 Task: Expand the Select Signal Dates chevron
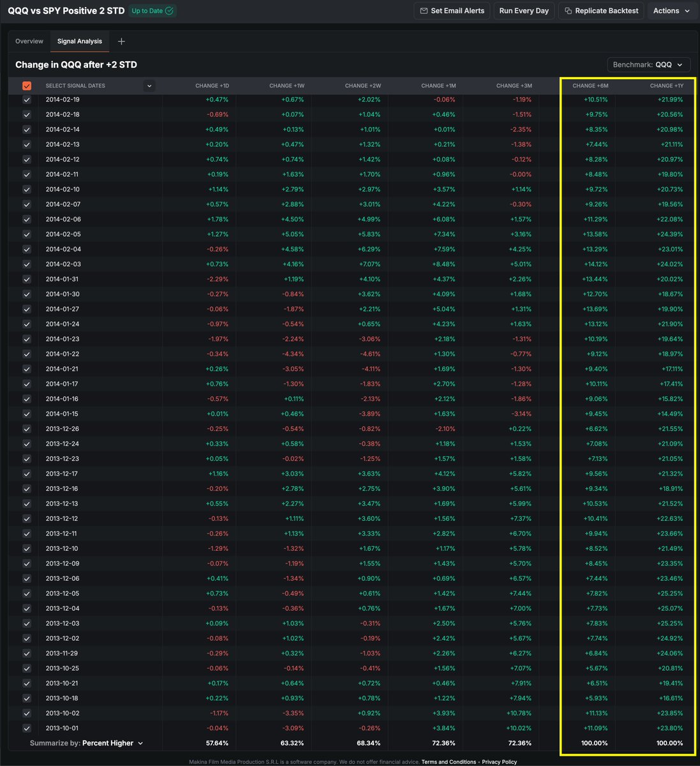click(149, 86)
